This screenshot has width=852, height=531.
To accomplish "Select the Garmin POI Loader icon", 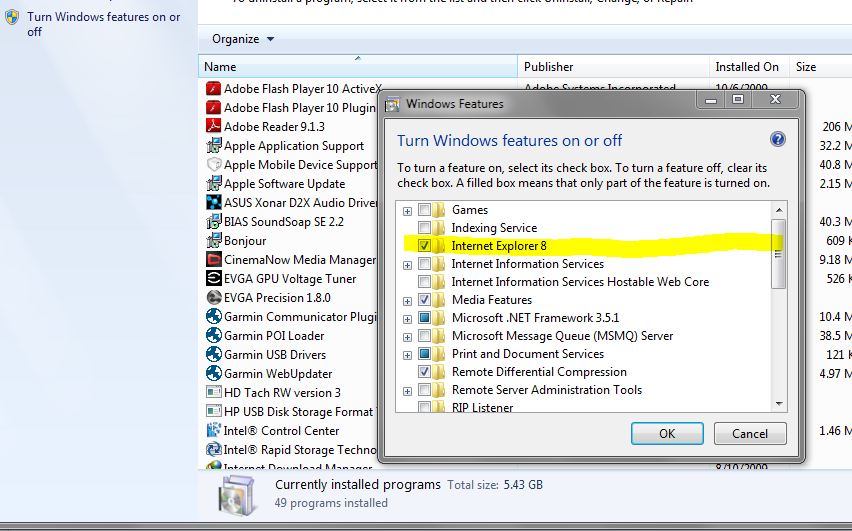I will click(x=214, y=335).
